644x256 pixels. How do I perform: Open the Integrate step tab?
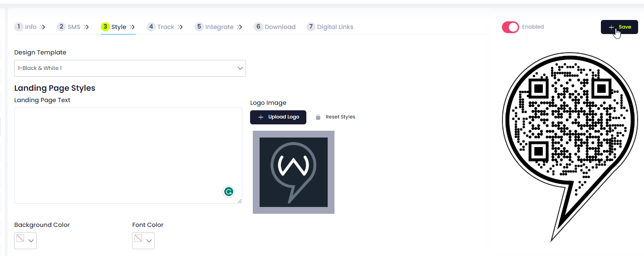(219, 27)
